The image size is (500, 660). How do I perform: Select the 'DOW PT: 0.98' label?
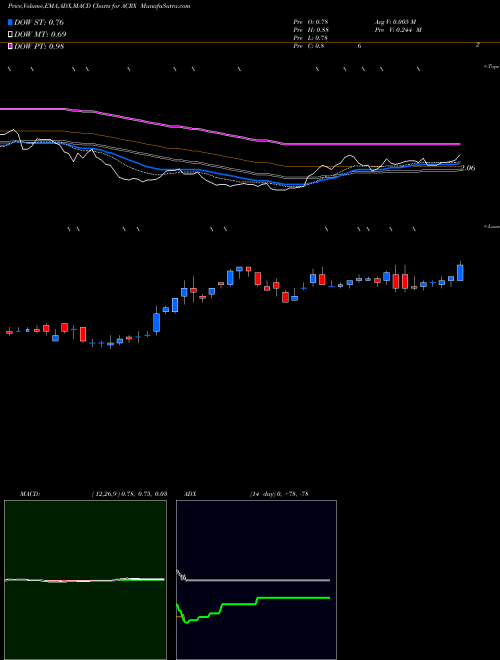tap(40, 46)
